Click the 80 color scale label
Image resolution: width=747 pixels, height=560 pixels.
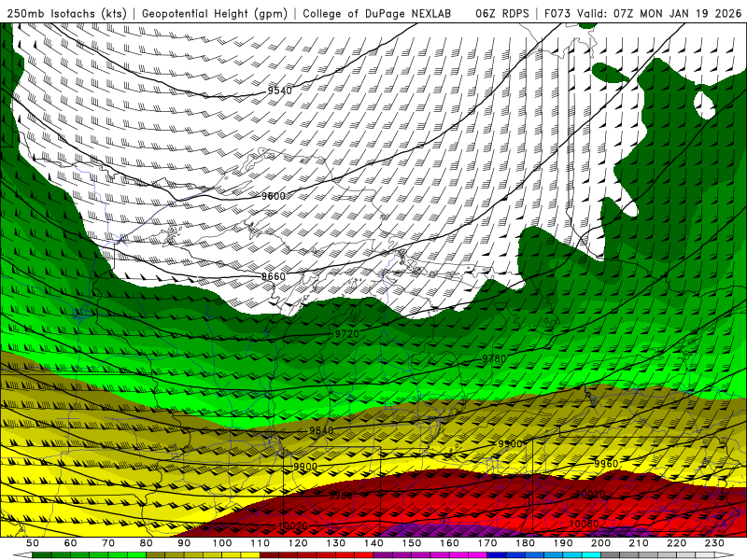click(147, 543)
